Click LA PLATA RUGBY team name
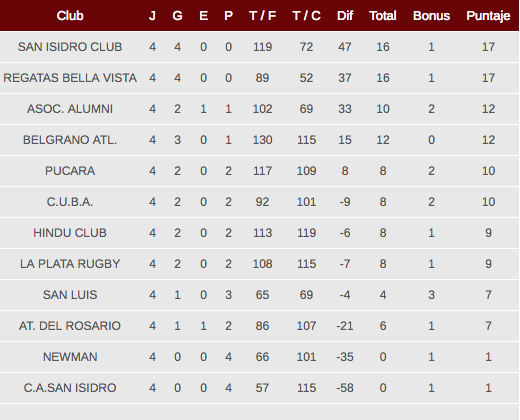 coord(70,264)
